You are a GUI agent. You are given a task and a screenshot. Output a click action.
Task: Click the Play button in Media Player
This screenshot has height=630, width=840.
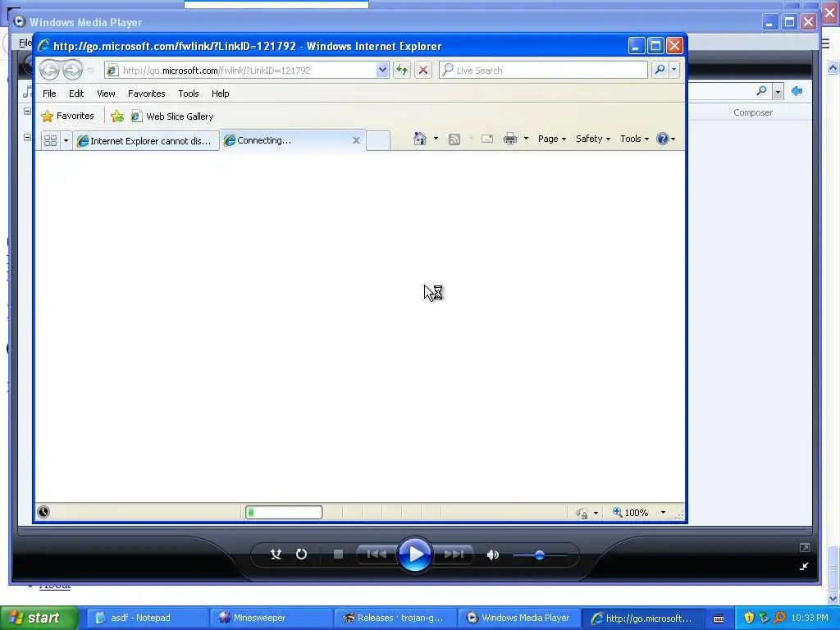click(415, 555)
